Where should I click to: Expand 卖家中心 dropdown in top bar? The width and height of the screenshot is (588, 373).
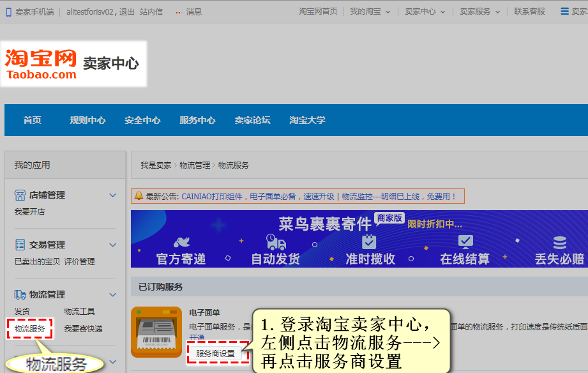[442, 12]
